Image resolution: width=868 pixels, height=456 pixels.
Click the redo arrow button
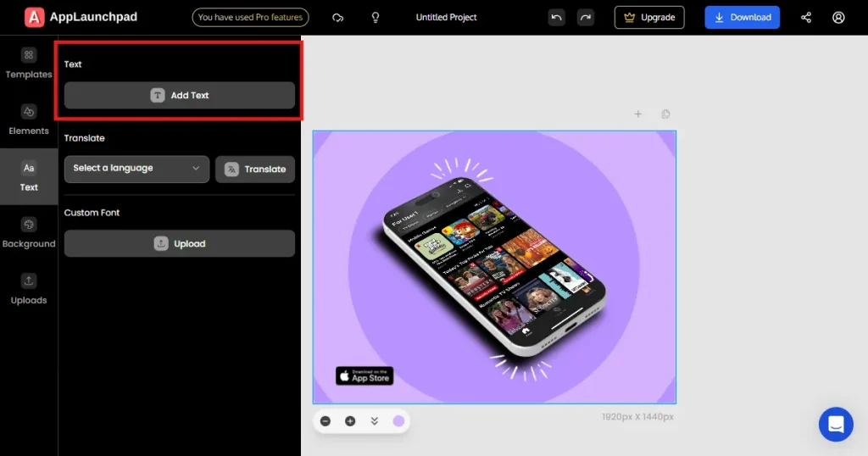[586, 17]
